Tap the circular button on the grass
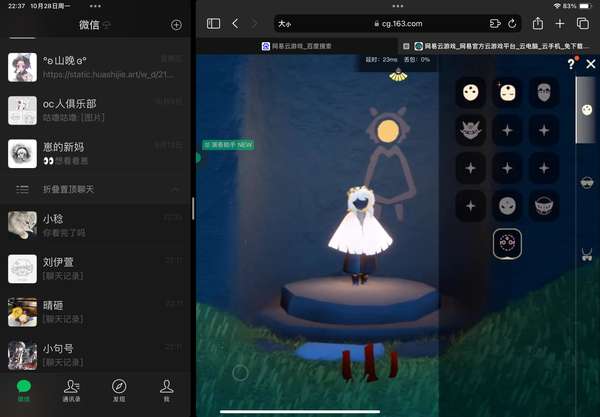The height and width of the screenshot is (417, 600). tap(240, 372)
